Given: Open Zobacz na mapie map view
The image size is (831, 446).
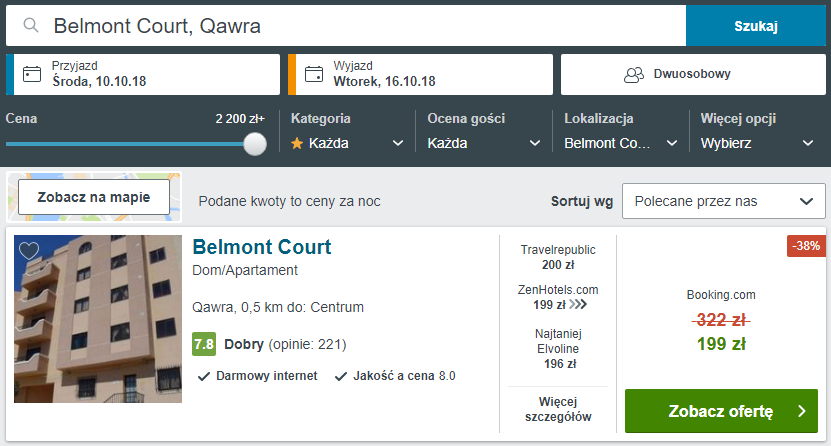Looking at the screenshot, I should [94, 197].
